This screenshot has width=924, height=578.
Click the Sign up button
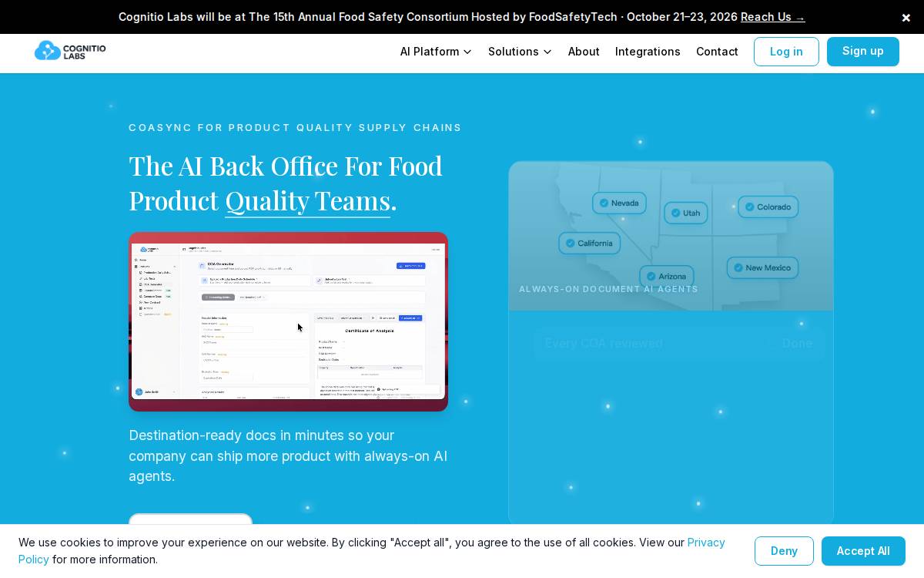click(863, 52)
